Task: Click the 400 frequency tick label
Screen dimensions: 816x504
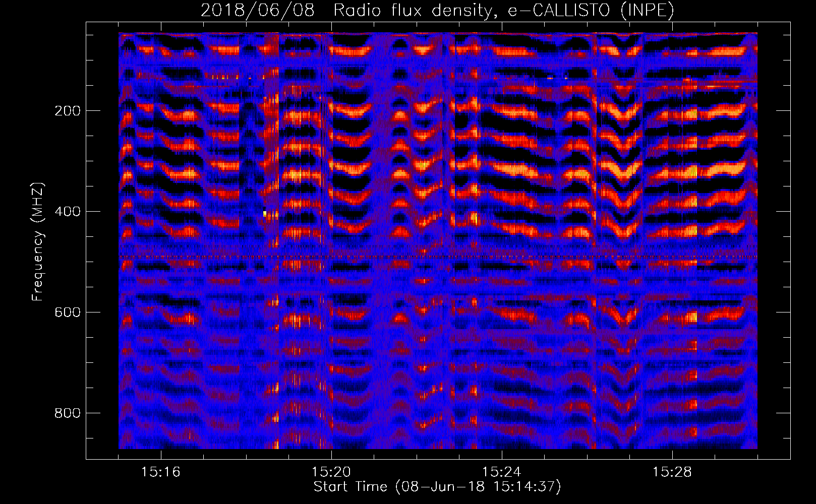Action: [68, 212]
